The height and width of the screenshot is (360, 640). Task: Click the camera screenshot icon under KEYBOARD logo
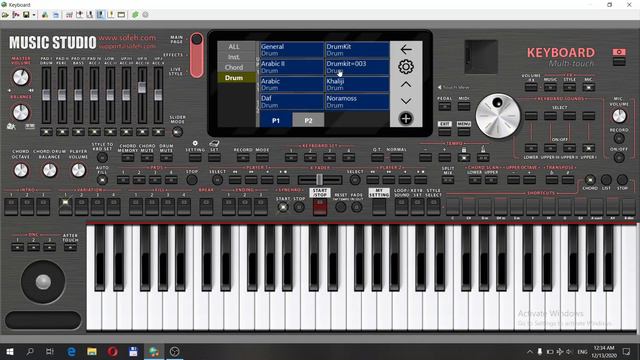[x=619, y=52]
